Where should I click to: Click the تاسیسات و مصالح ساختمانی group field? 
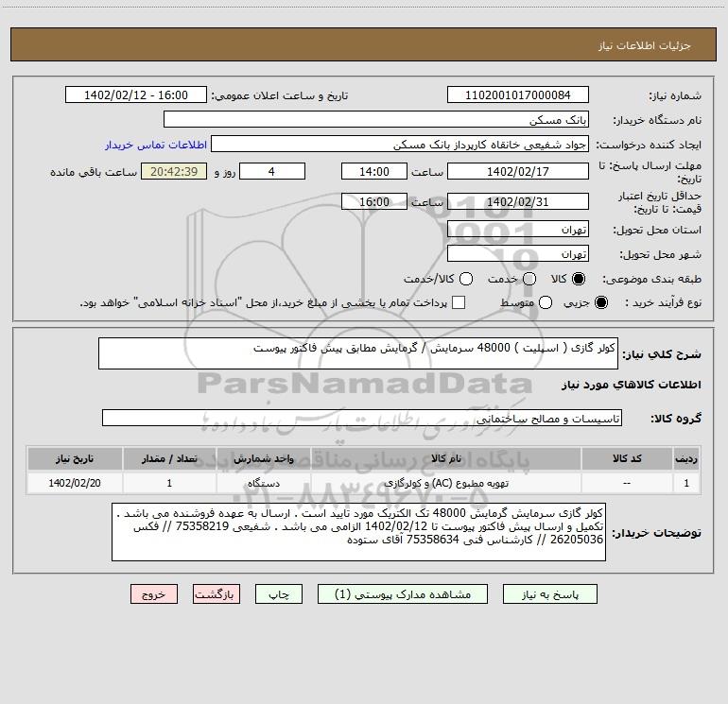362,418
